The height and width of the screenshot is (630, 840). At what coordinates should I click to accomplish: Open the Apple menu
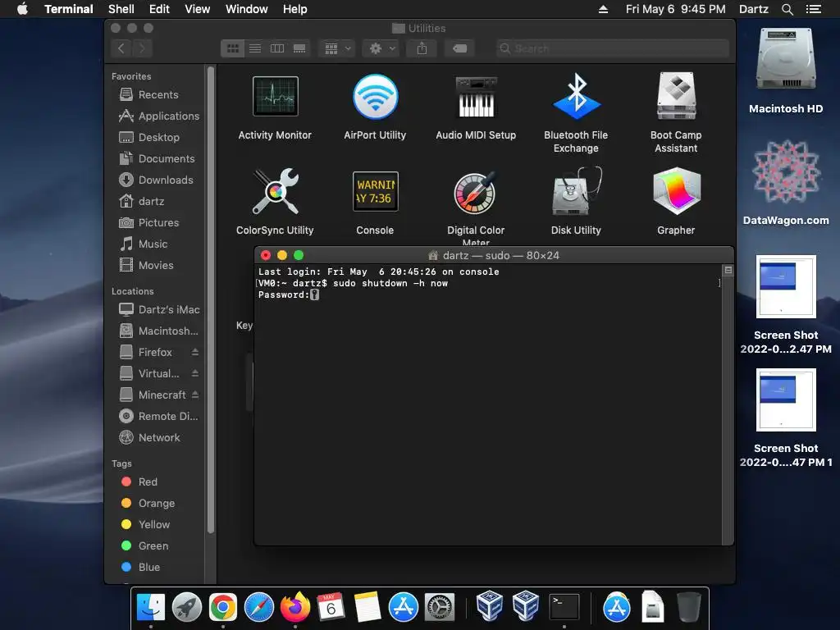[x=22, y=8]
